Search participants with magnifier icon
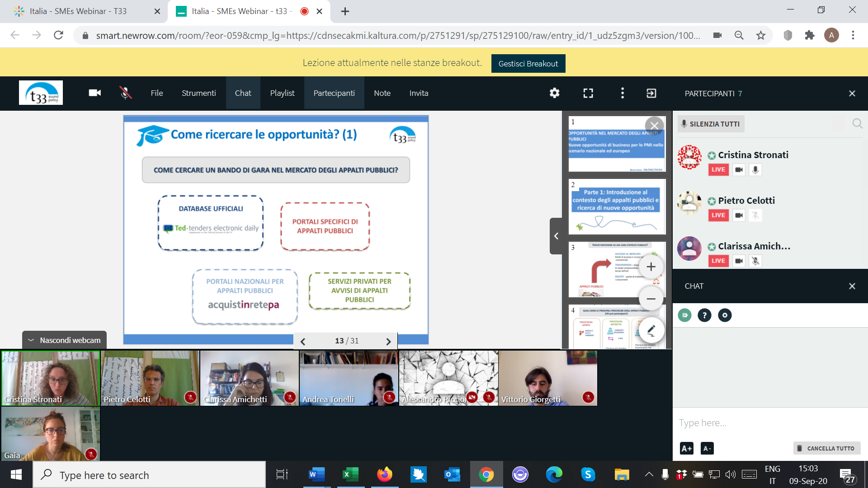This screenshot has height=488, width=868. pyautogui.click(x=857, y=123)
